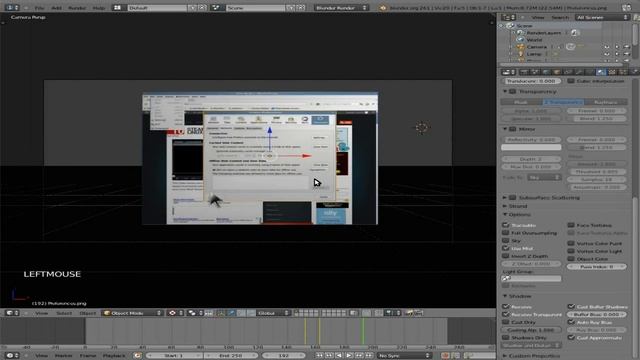Screen dimensions: 640x360
Task: Enable Invert Z Depth checkbox
Action: (506, 256)
